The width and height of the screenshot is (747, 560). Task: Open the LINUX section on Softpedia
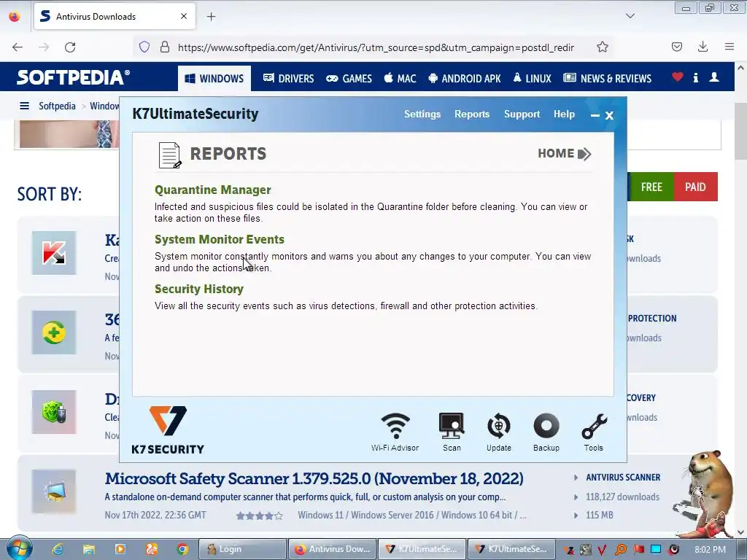click(x=532, y=79)
